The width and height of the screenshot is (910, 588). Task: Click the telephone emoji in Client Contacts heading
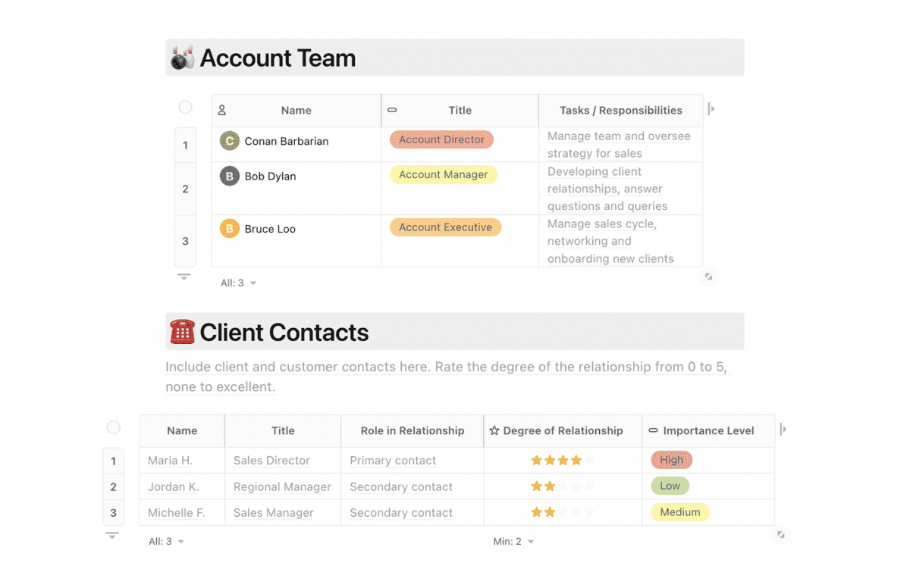pyautogui.click(x=183, y=332)
